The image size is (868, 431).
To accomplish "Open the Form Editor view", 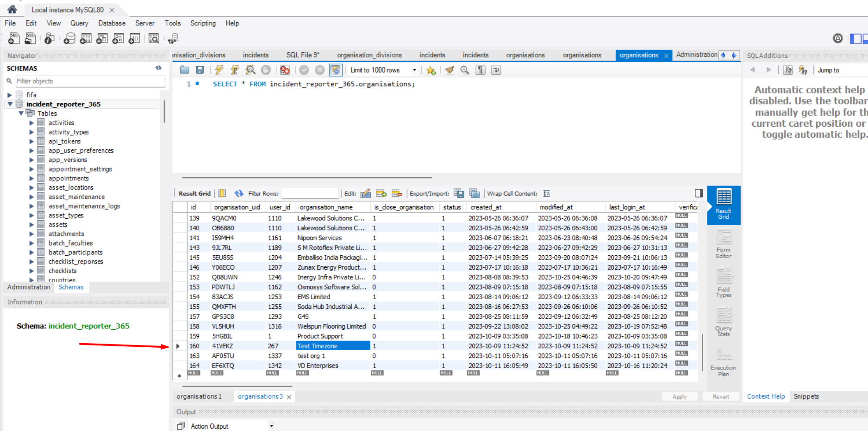I will point(724,244).
